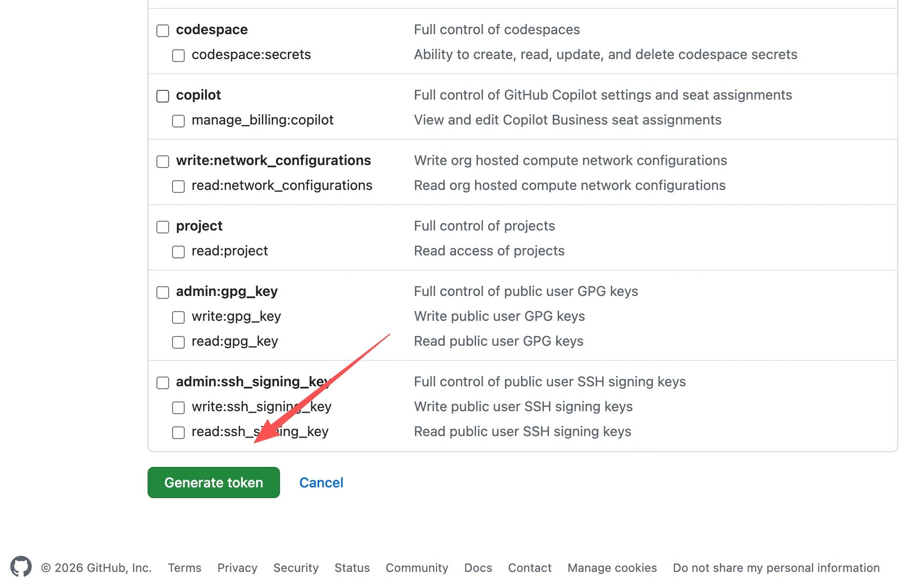Open the Status footer link
This screenshot has width=910, height=588.
coord(352,568)
